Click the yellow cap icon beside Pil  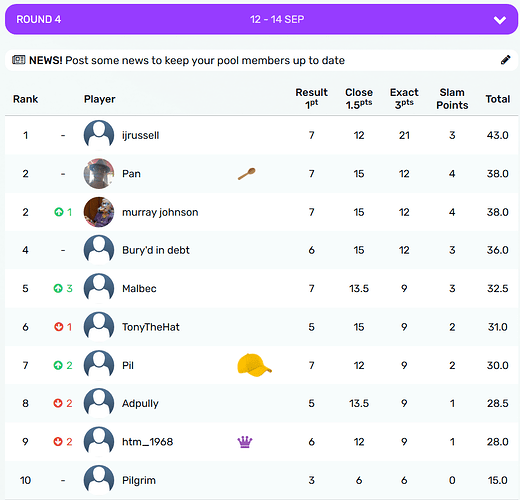click(x=254, y=365)
